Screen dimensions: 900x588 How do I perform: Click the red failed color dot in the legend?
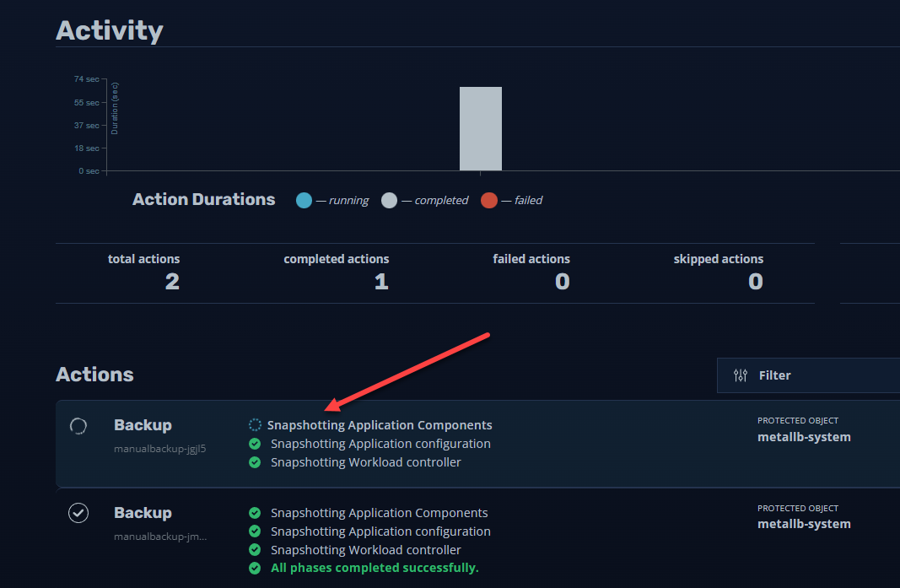point(489,201)
